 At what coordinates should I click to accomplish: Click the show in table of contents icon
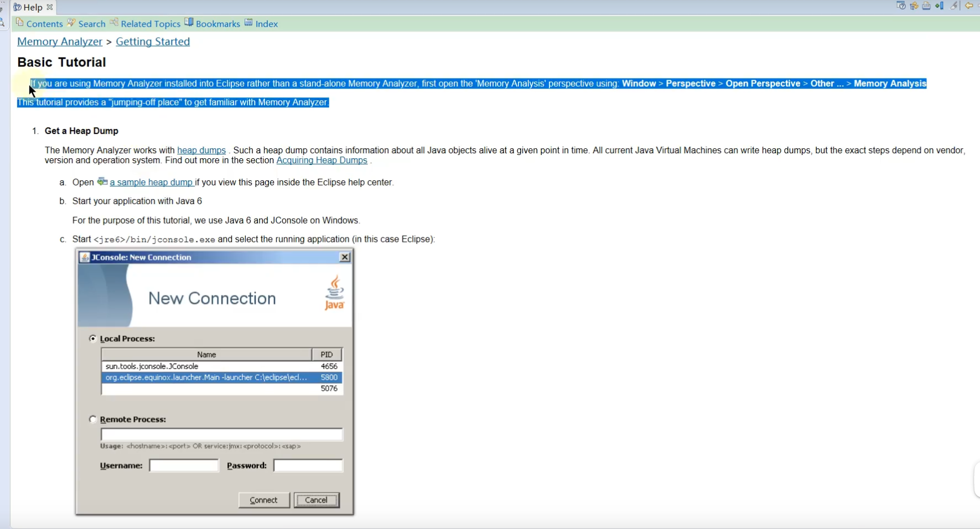pos(914,6)
